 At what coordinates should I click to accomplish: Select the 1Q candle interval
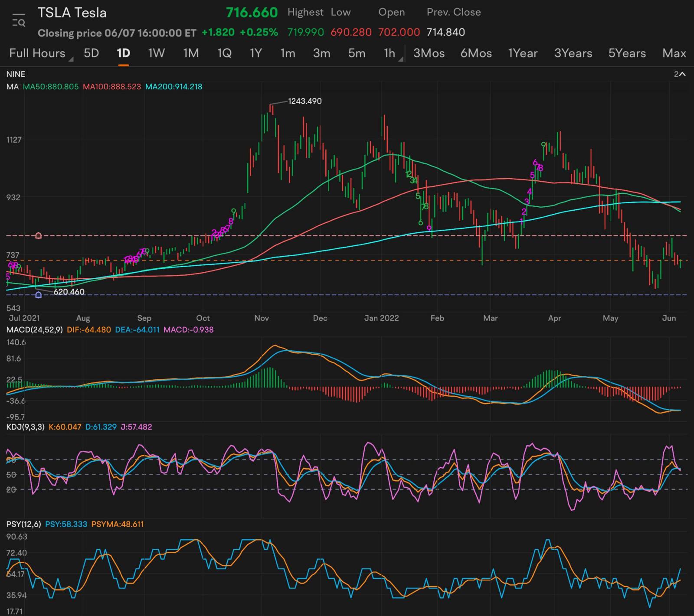[x=224, y=53]
